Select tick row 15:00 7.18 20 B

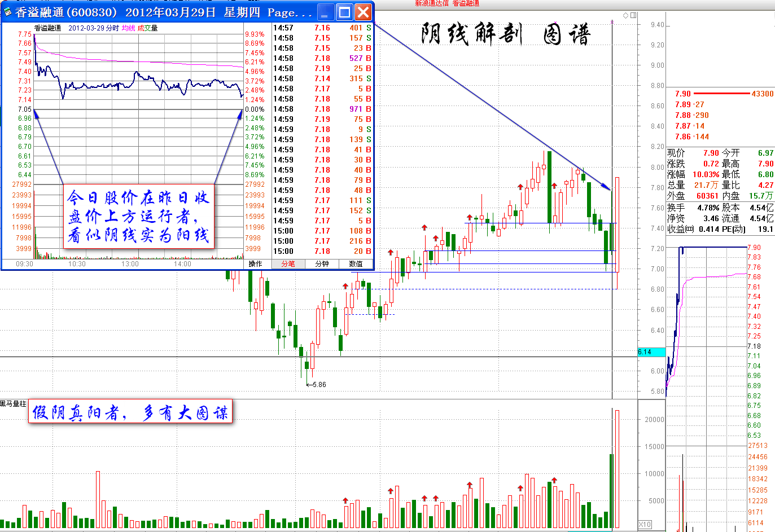322,251
